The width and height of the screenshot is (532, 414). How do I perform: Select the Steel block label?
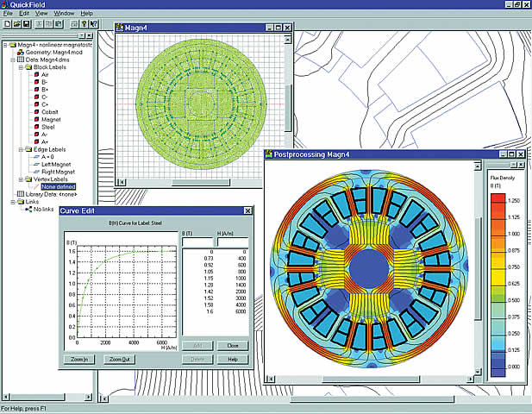click(47, 127)
